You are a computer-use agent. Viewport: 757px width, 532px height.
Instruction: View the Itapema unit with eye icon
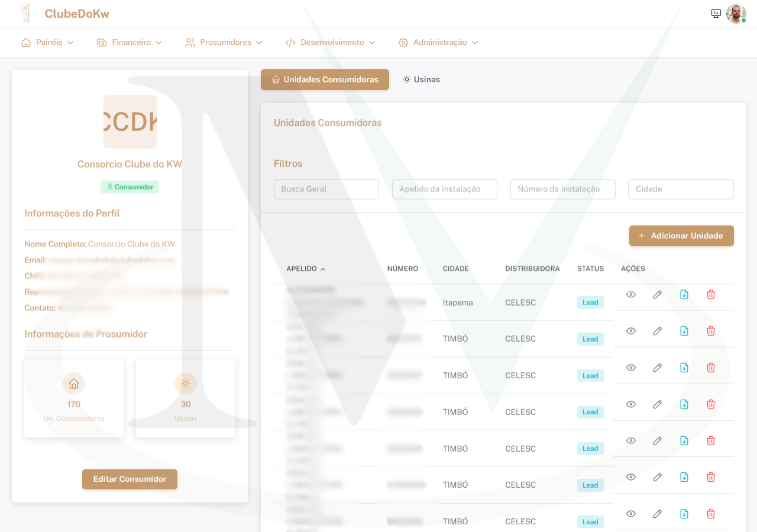pyautogui.click(x=631, y=294)
